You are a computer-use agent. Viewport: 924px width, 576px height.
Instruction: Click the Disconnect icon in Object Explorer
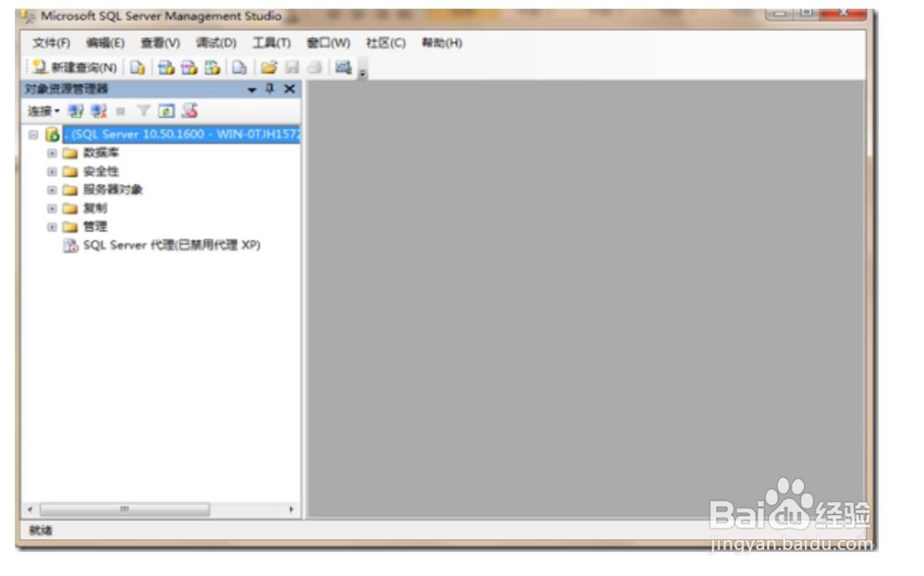(x=99, y=111)
